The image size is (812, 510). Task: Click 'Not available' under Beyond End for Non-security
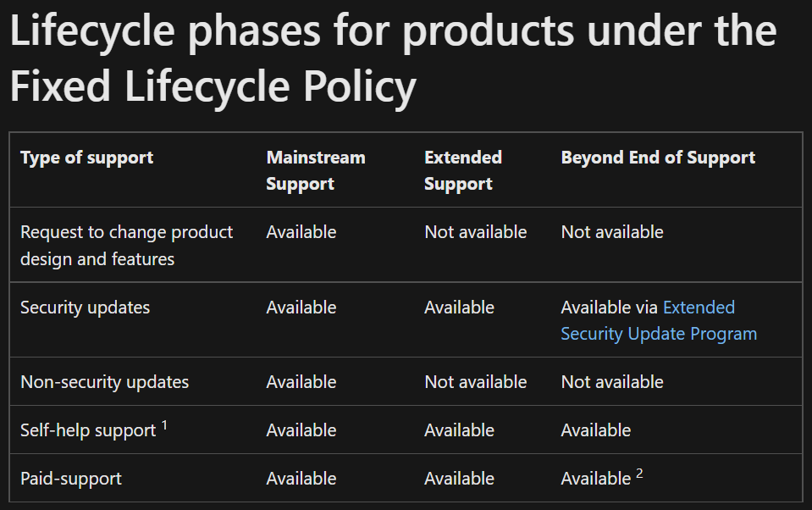tap(612, 382)
